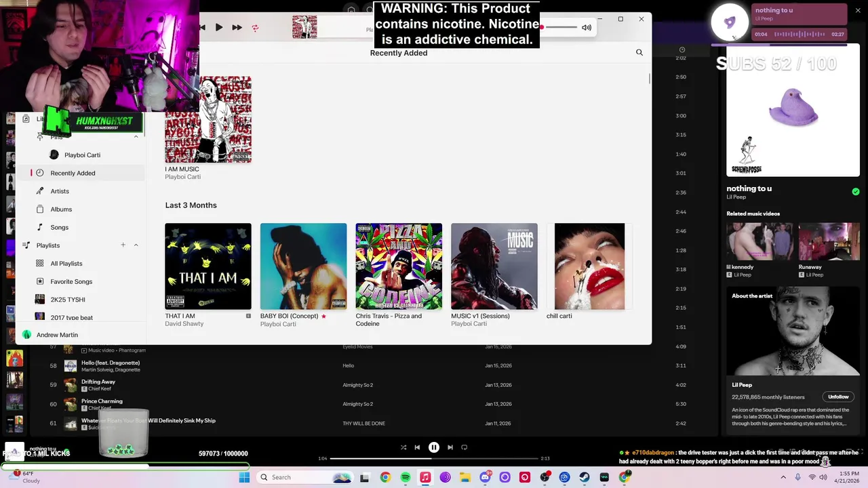This screenshot has height=488, width=868.
Task: Open chill carti playlist cover
Action: pos(589,266)
